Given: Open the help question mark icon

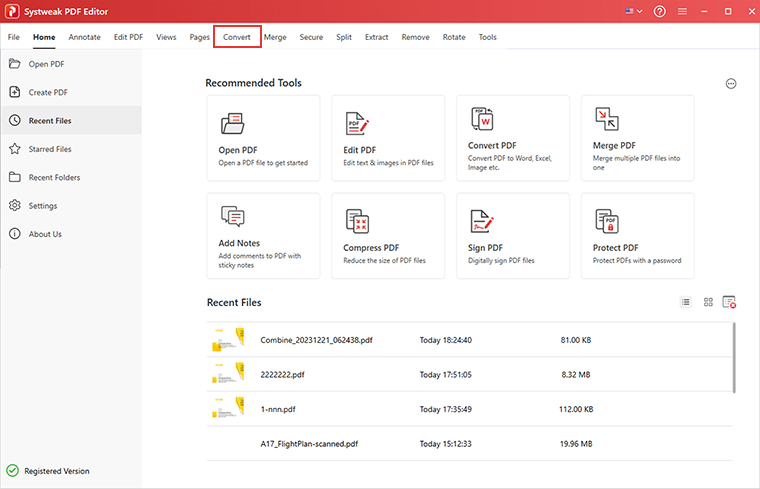Looking at the screenshot, I should (659, 11).
